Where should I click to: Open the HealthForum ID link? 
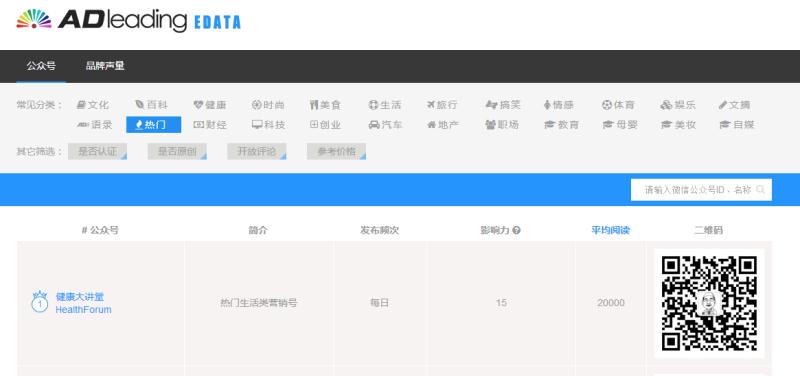point(84,310)
